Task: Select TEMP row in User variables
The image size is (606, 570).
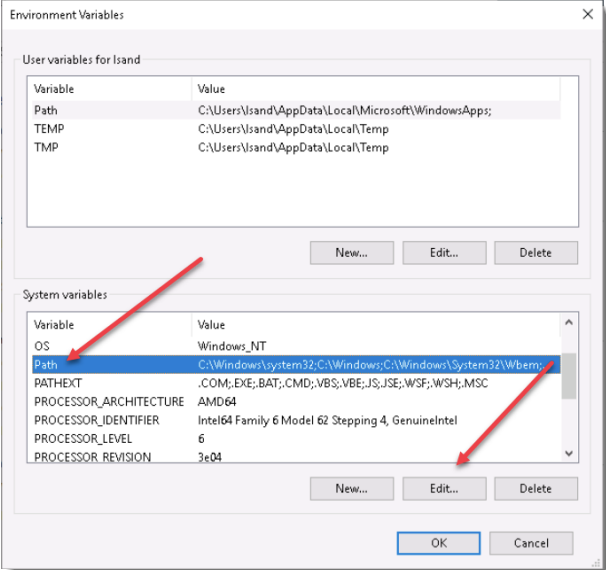Action: coord(296,129)
